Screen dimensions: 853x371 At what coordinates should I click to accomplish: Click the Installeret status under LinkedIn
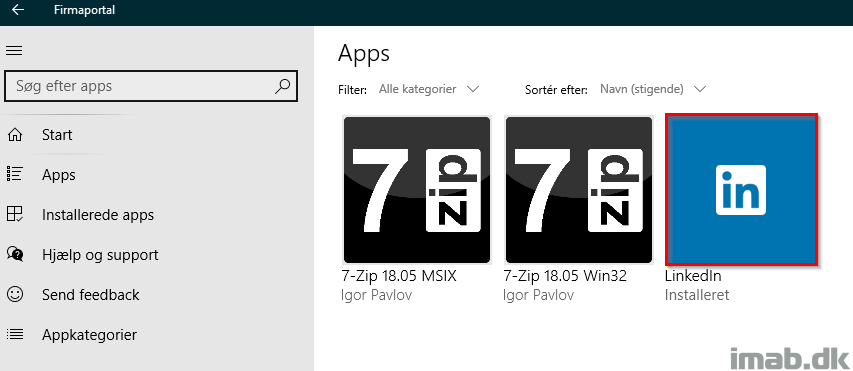pos(697,295)
